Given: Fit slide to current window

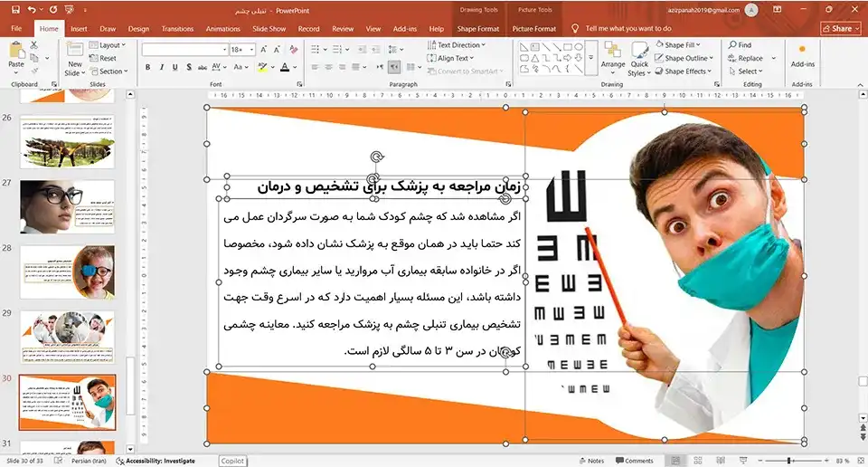Looking at the screenshot, I should point(860,461).
